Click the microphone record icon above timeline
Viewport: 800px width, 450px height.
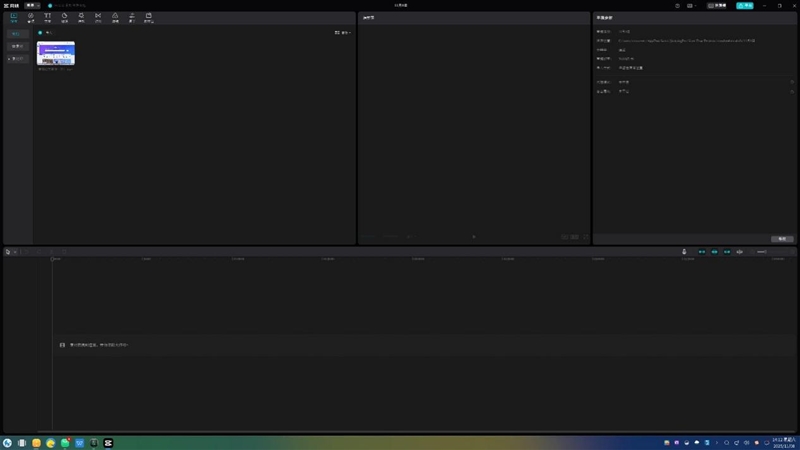click(684, 252)
